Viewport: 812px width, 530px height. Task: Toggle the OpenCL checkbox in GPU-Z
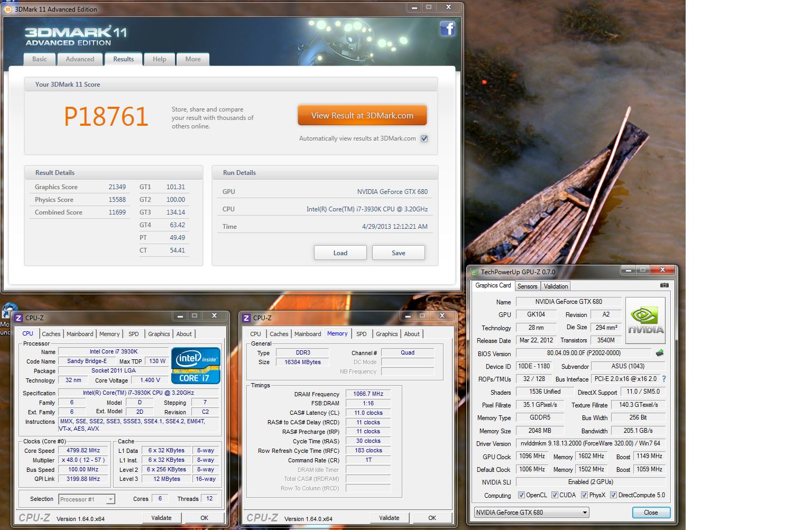pos(521,495)
